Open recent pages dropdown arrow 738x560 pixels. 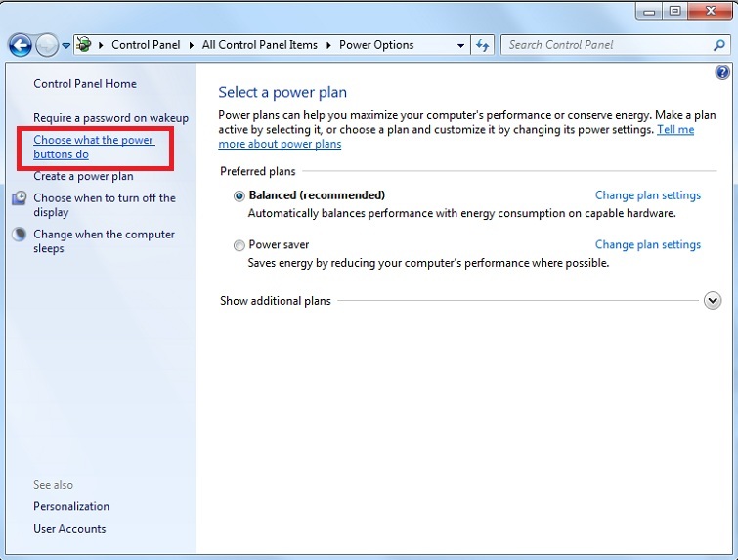pyautogui.click(x=66, y=45)
